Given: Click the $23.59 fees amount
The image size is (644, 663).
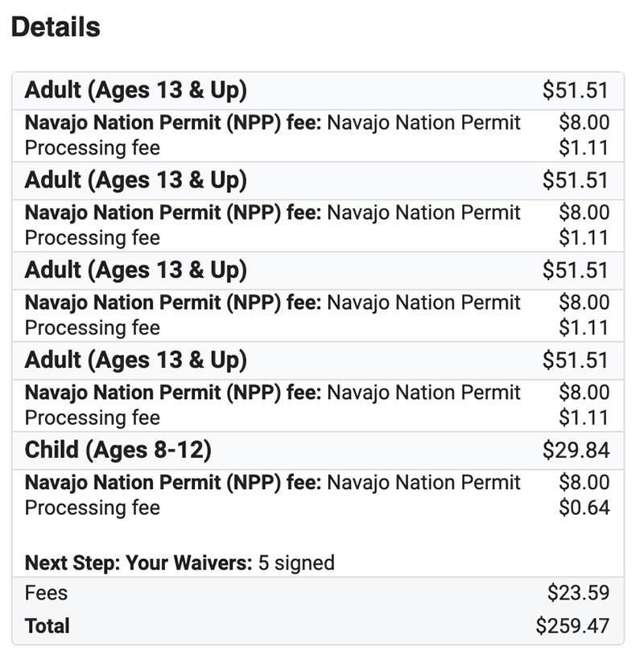Looking at the screenshot, I should [578, 593].
